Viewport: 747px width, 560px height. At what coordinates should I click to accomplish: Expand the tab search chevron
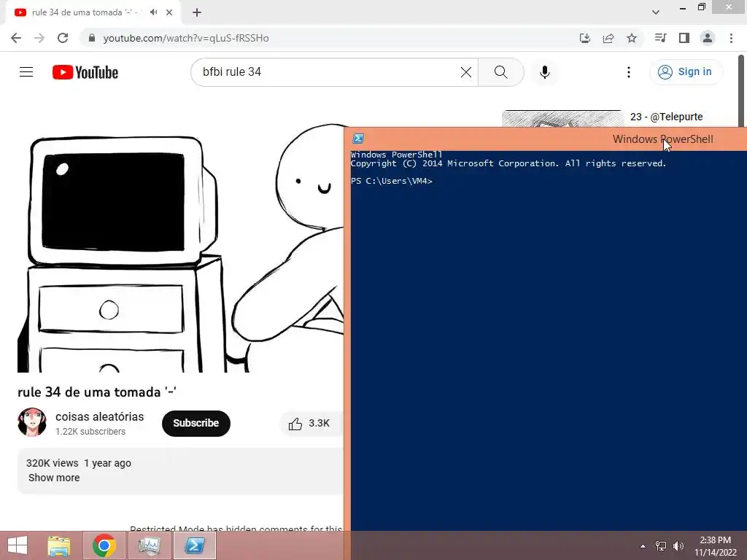click(656, 12)
